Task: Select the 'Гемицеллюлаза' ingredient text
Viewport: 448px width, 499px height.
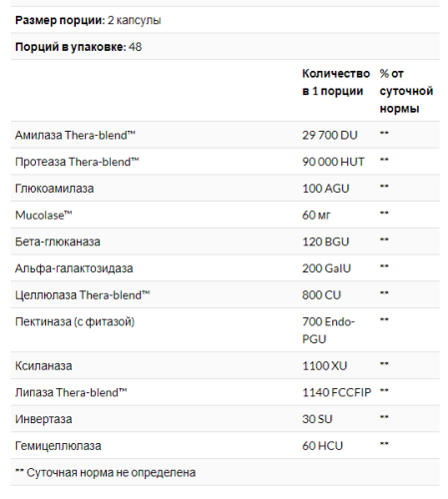Action: tap(58, 446)
